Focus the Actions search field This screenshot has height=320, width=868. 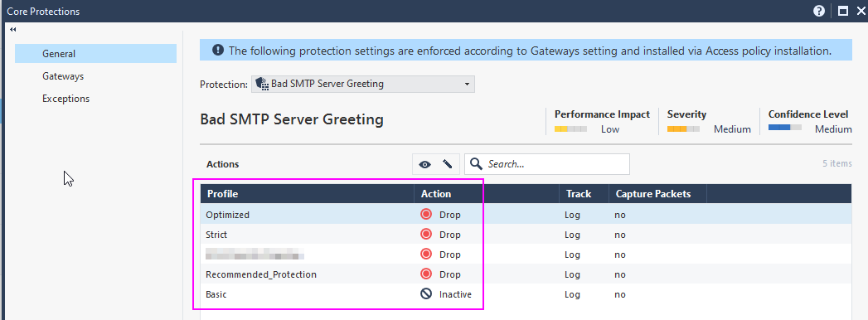(547, 164)
